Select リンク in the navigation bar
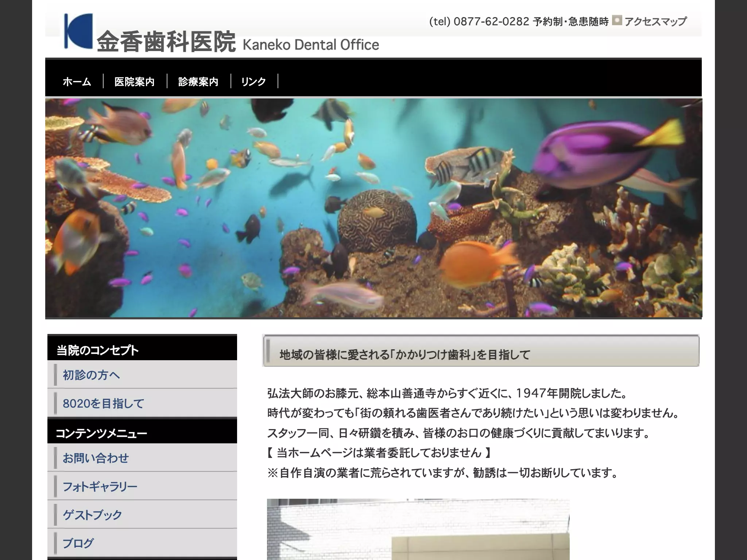Viewport: 747px width, 560px height. (x=253, y=81)
